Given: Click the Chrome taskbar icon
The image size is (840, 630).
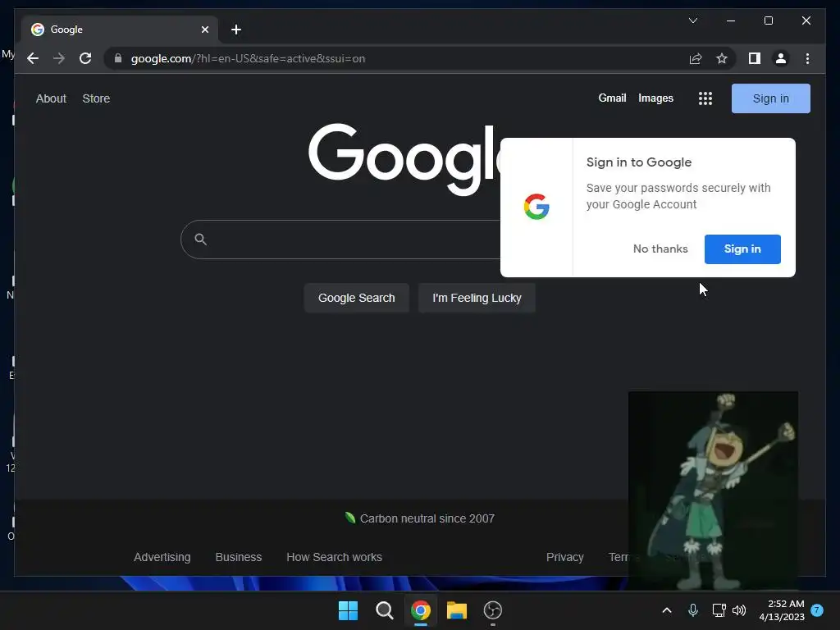Looking at the screenshot, I should point(421,610).
